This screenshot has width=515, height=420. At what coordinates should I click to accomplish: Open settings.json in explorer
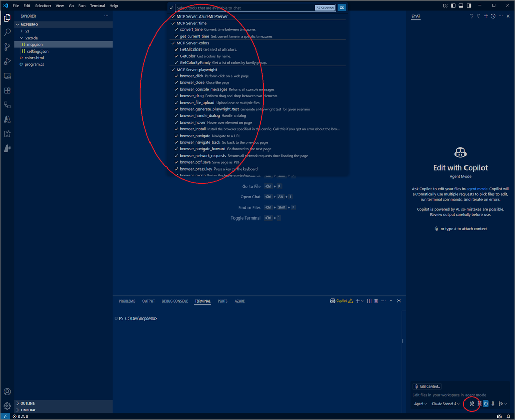64,51
